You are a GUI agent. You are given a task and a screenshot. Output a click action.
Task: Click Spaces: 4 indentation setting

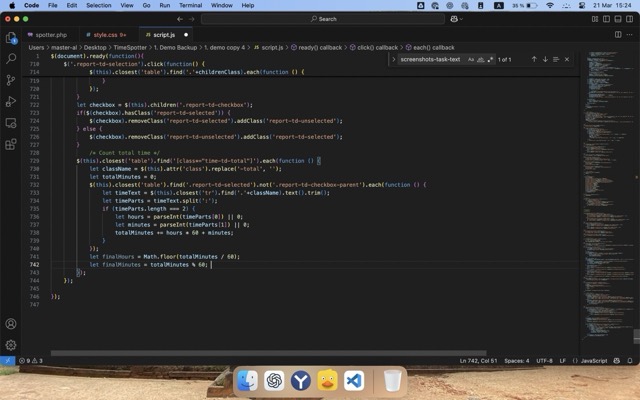pyautogui.click(x=517, y=360)
